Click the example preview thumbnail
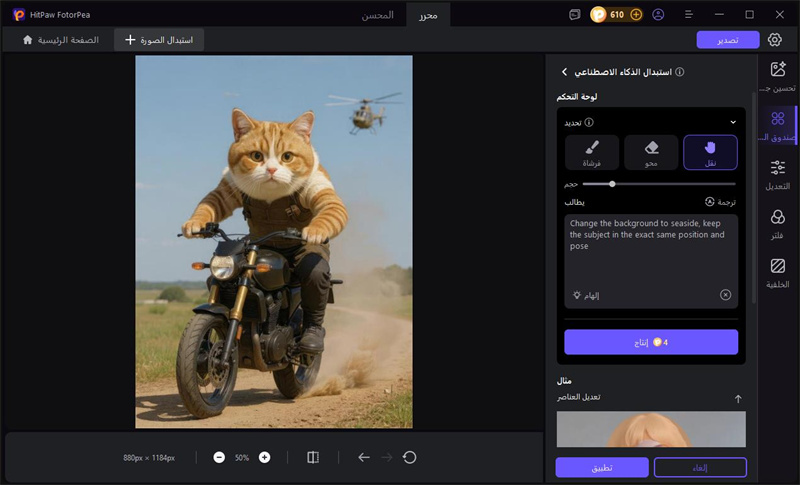This screenshot has width=800, height=485. 651,429
